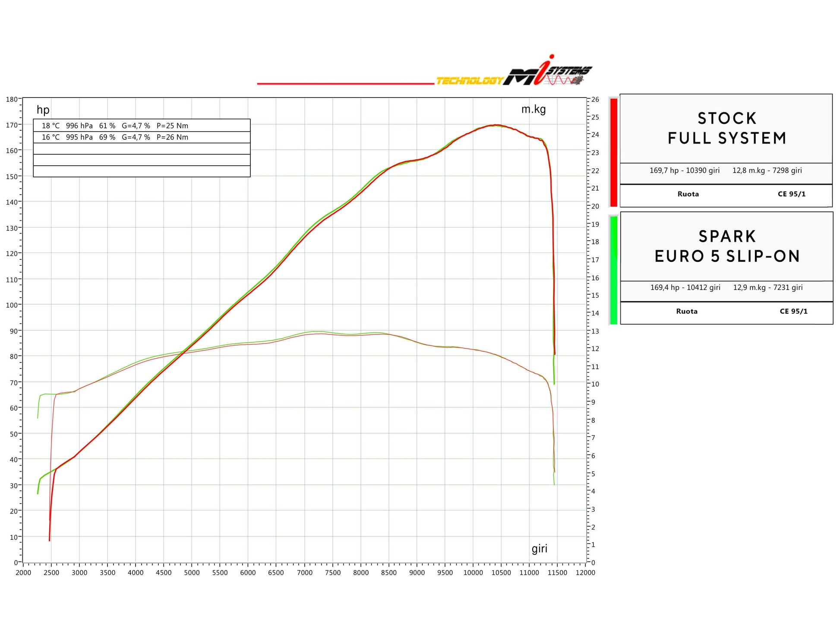Click the first empty row in conditions table
Screen dimensions: 840x630
coord(142,148)
